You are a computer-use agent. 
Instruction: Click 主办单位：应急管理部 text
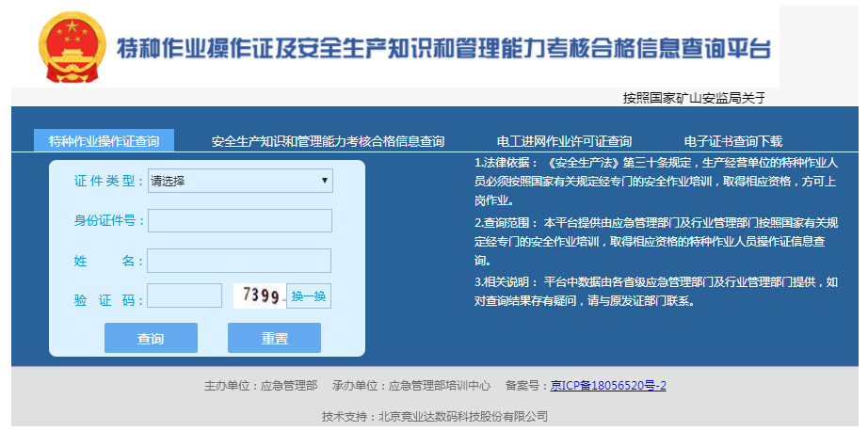pyautogui.click(x=261, y=386)
